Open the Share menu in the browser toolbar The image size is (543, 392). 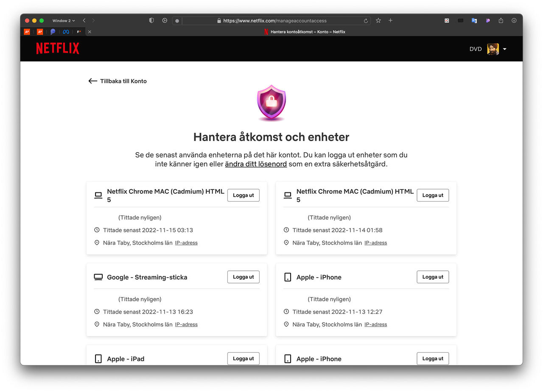coord(501,20)
